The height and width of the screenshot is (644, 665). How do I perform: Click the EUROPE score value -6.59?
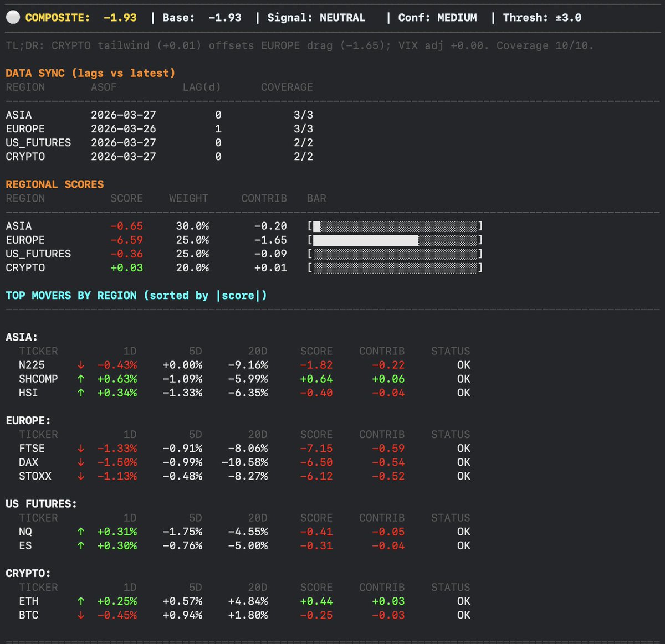tap(126, 240)
